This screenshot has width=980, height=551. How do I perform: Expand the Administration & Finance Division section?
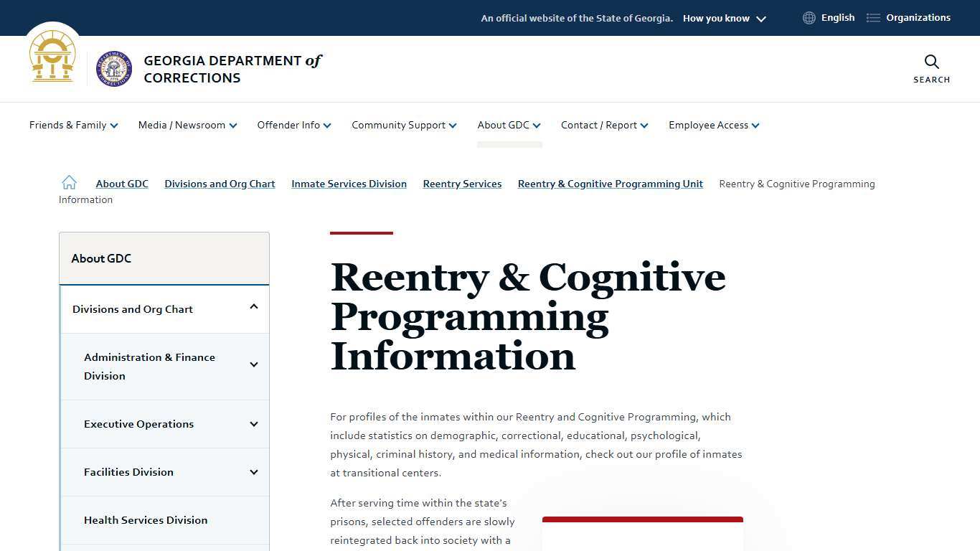coord(254,364)
